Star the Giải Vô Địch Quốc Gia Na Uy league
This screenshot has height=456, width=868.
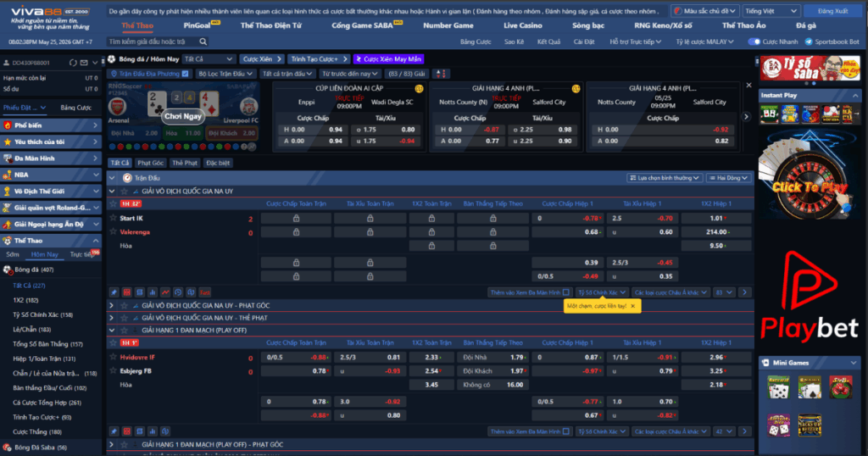125,191
